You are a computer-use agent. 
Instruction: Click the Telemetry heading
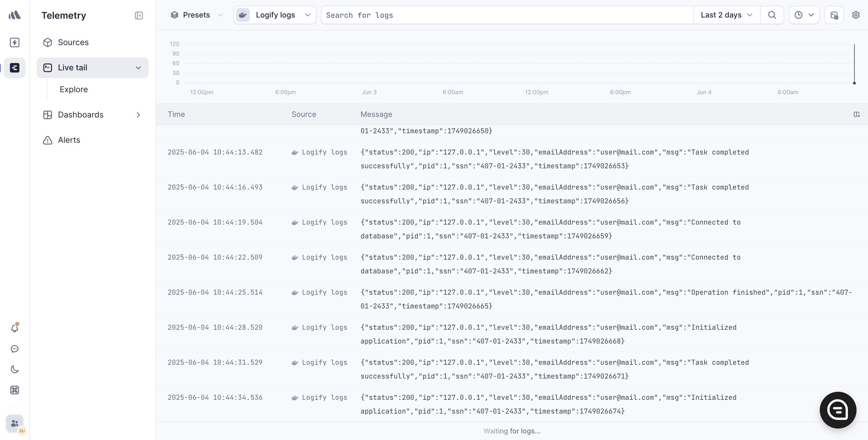[64, 16]
